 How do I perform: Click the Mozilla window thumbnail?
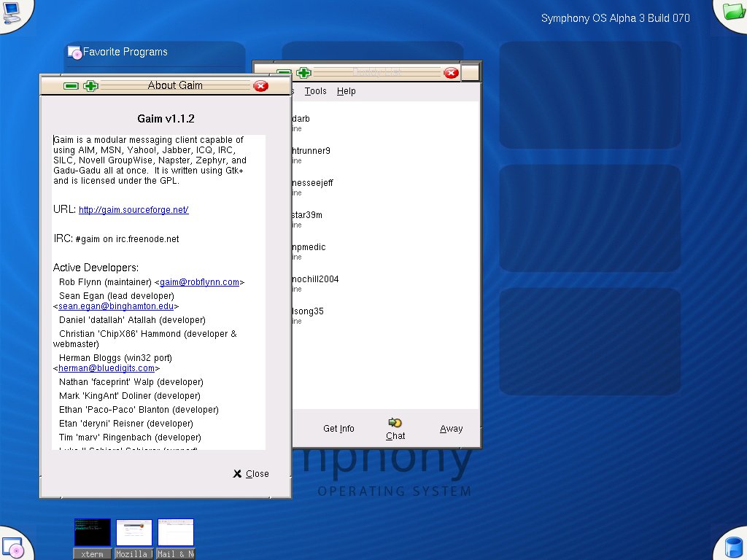134,532
